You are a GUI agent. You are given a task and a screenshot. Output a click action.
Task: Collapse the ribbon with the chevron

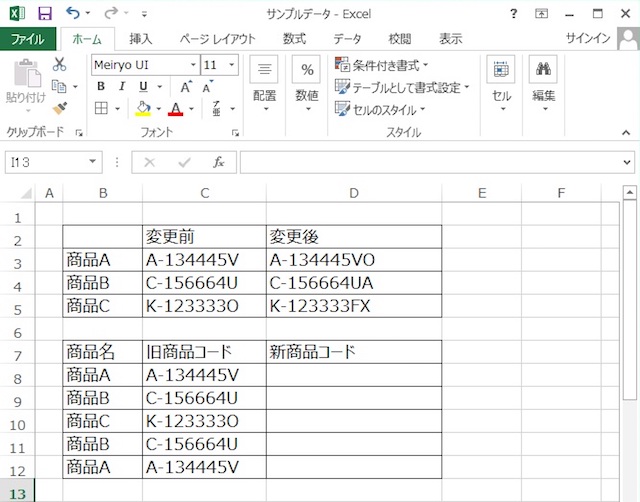(626, 132)
